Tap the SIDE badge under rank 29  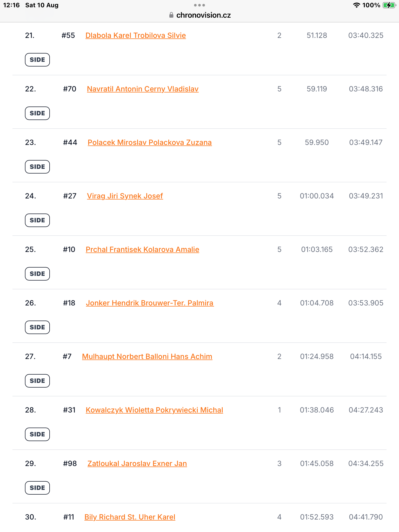click(x=37, y=488)
